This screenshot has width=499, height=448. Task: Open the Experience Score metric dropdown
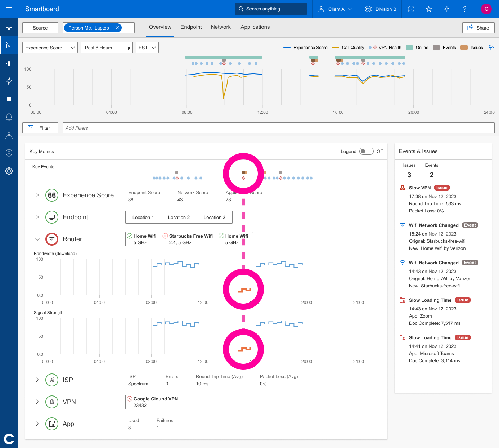click(x=50, y=47)
